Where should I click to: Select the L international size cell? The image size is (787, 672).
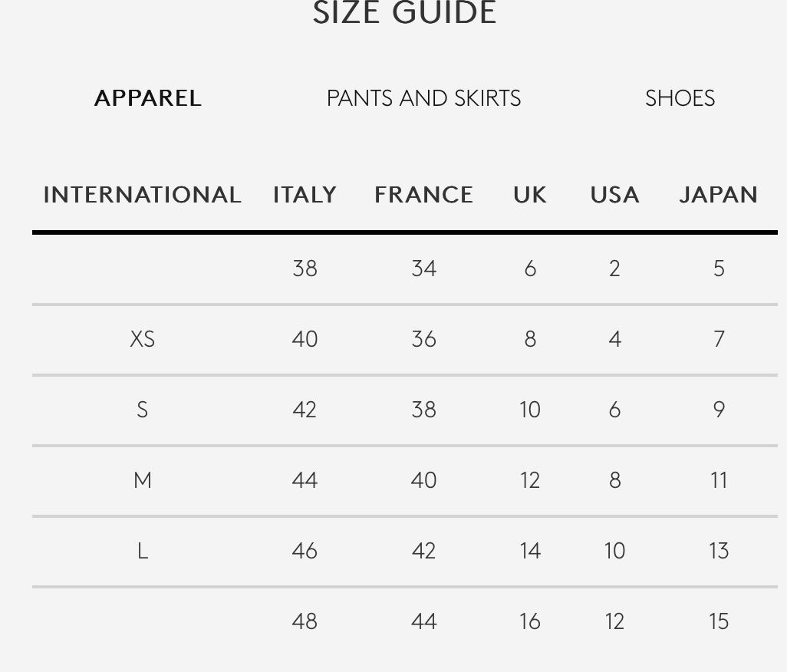pos(143,551)
